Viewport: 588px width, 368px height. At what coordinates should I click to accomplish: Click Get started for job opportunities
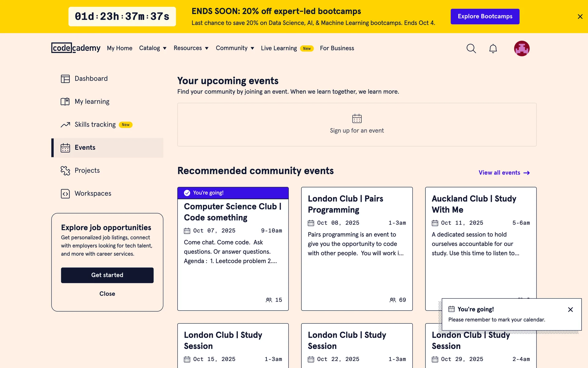107,275
